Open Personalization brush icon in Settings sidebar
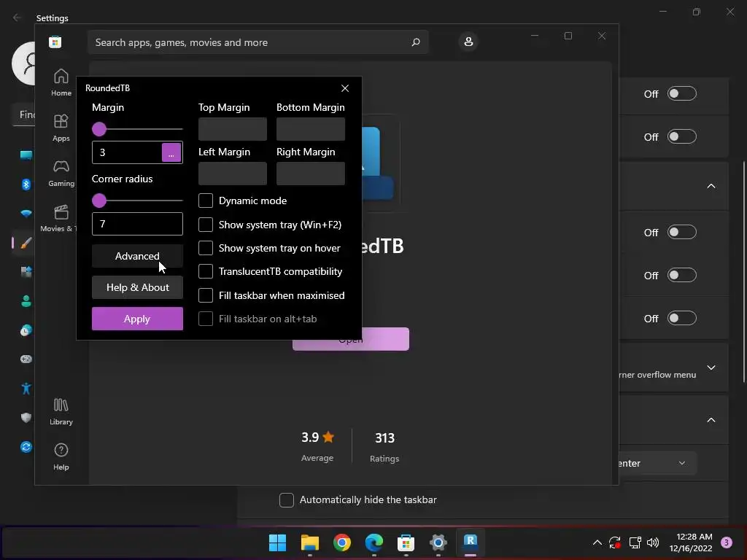The image size is (747, 560). pyautogui.click(x=26, y=243)
